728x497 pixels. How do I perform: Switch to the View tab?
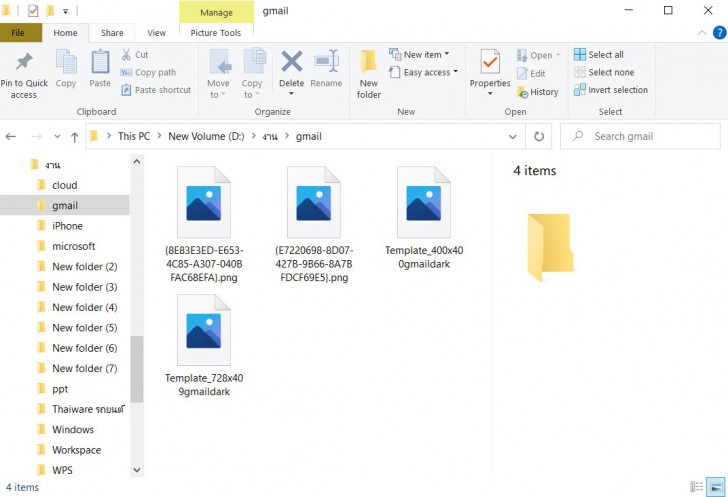tap(156, 33)
